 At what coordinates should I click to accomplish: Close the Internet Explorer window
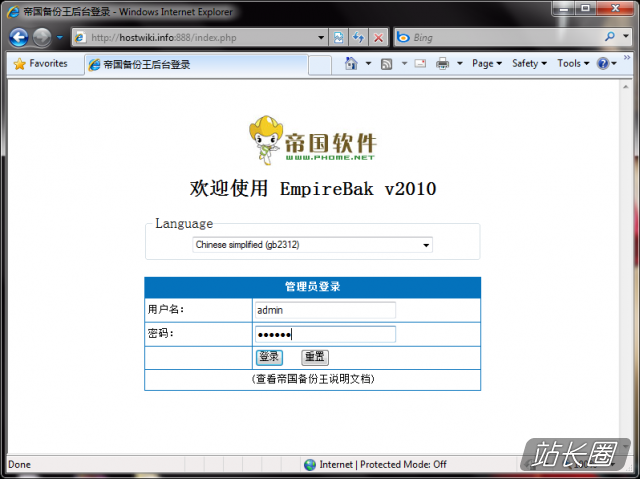616,8
